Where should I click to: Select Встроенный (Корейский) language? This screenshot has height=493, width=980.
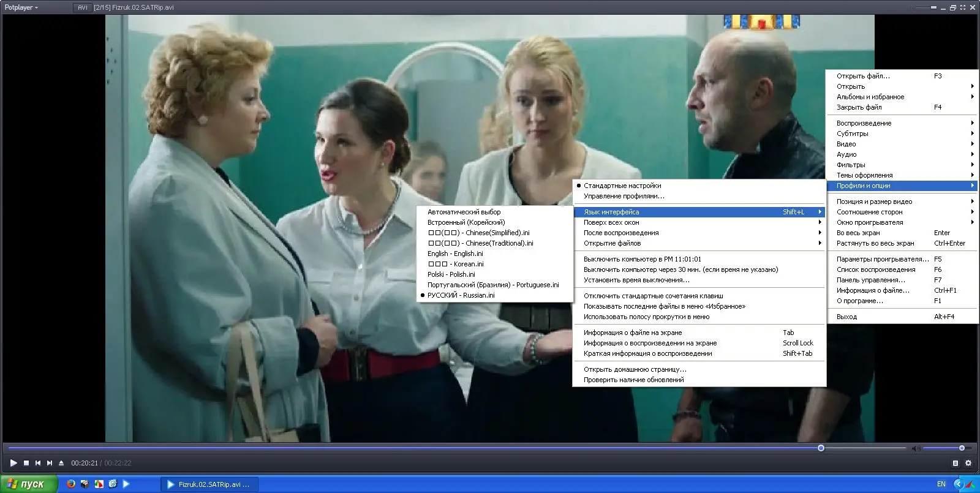pyautogui.click(x=494, y=222)
